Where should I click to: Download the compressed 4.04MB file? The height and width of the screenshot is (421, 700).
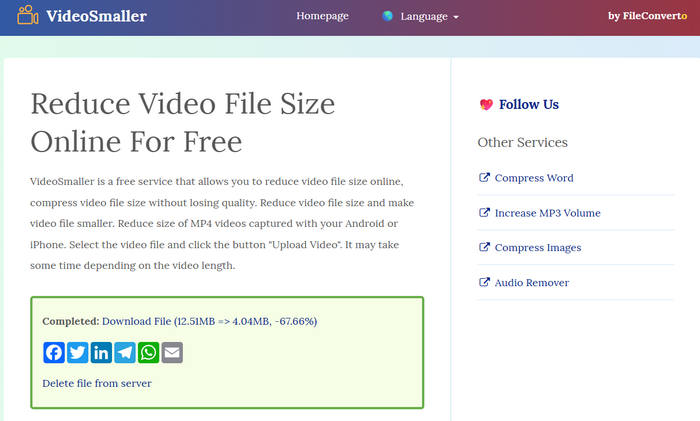coord(209,321)
